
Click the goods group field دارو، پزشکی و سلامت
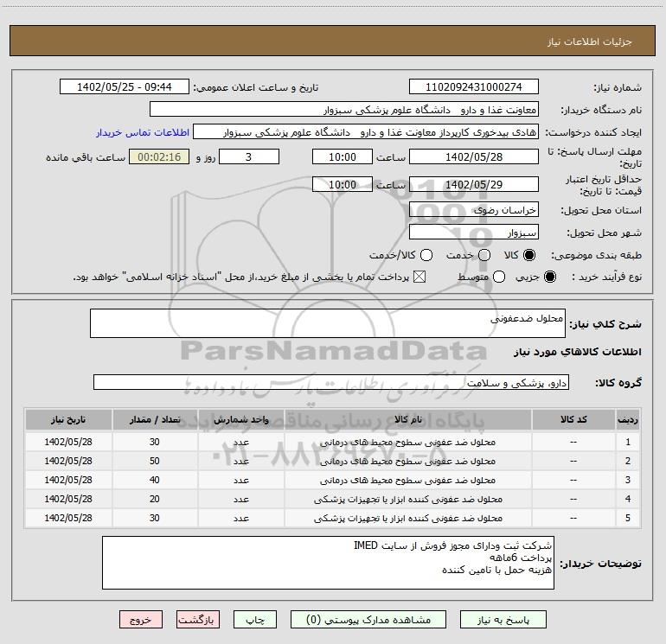coord(331,382)
